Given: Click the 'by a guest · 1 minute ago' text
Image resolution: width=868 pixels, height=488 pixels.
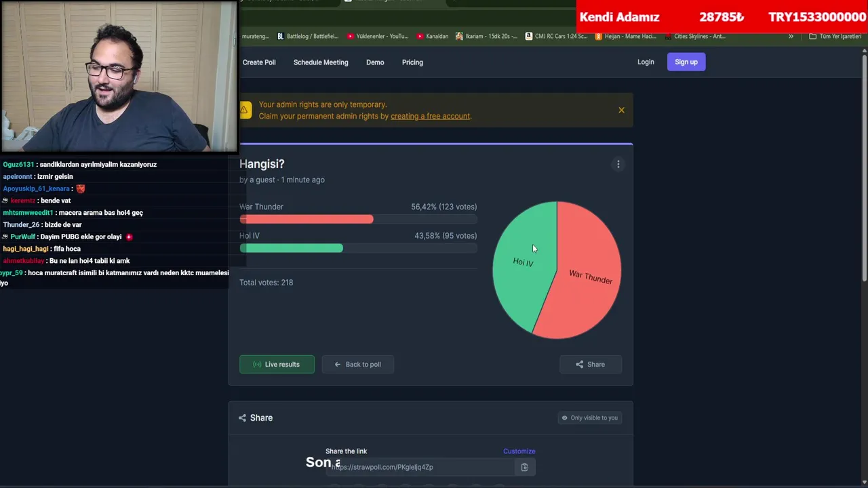Looking at the screenshot, I should pos(281,180).
